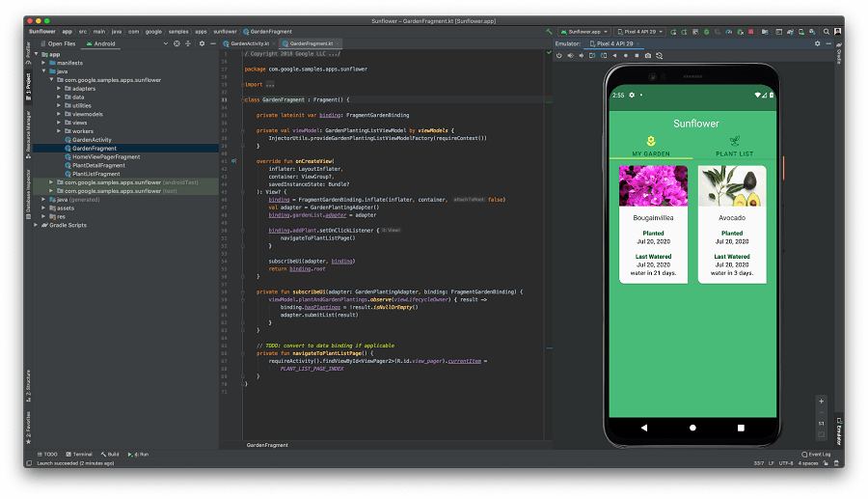Click the emulator power button icon
This screenshot has width=868, height=499.
[x=559, y=55]
